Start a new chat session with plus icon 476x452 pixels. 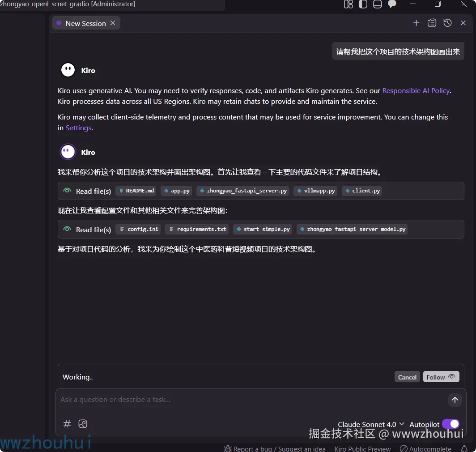point(416,23)
